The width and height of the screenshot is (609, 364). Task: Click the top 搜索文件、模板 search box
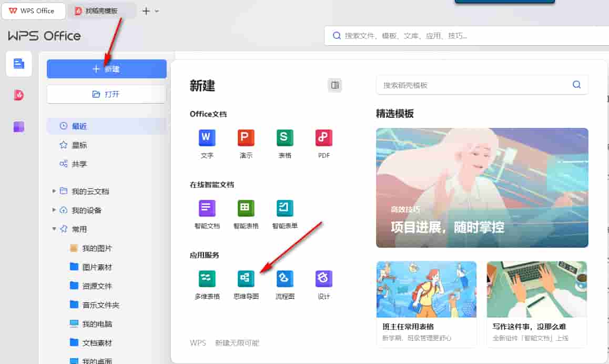tap(466, 36)
